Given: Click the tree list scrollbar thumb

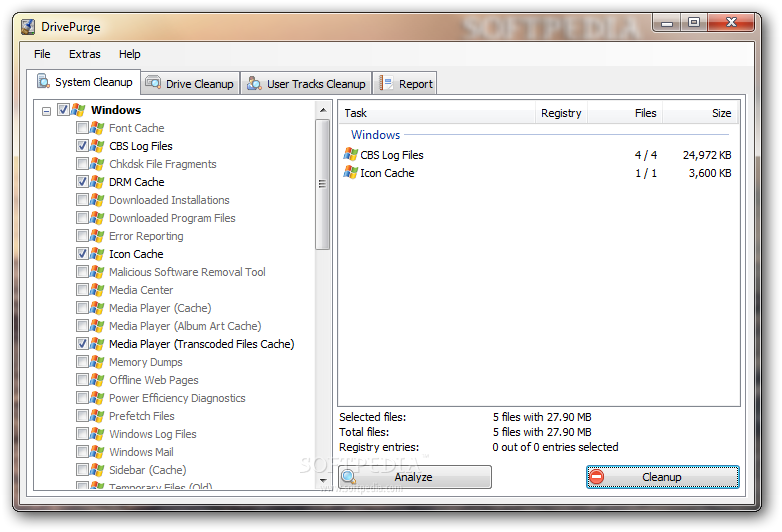Looking at the screenshot, I should click(323, 184).
